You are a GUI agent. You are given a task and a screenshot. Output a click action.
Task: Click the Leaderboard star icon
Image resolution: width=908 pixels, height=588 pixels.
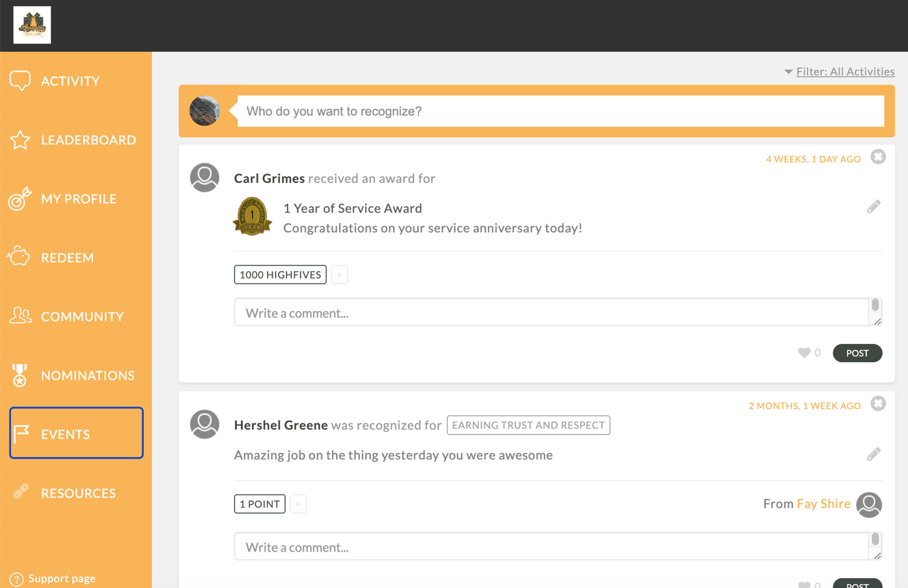tap(20, 140)
